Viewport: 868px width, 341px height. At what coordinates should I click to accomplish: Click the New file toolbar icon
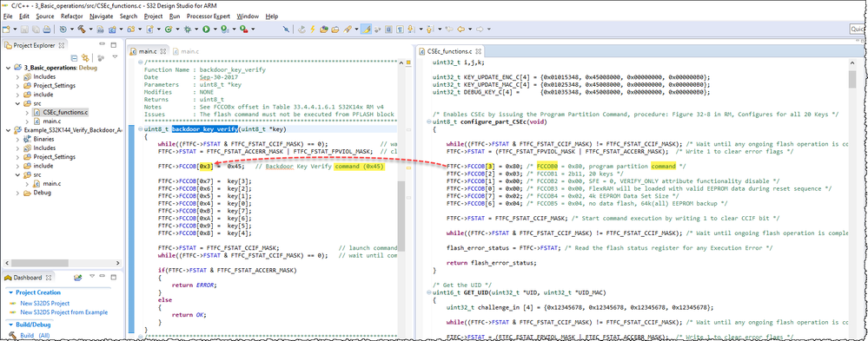6,29
